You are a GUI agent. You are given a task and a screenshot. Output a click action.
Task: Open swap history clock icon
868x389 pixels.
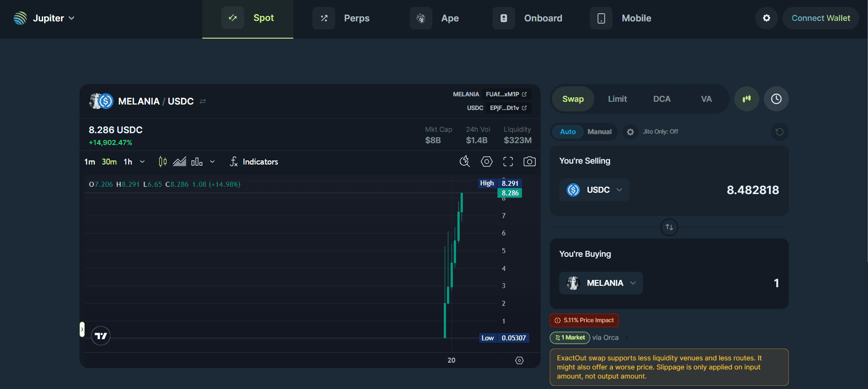776,99
